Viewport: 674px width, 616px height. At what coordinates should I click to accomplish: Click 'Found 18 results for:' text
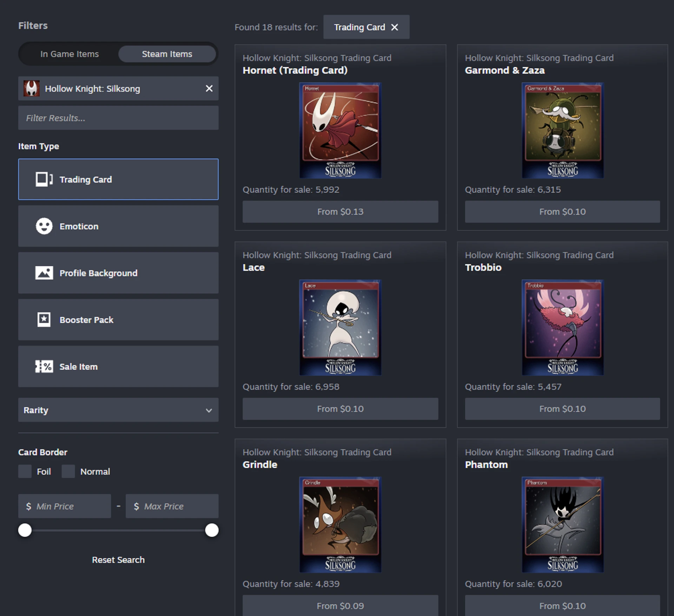coord(276,27)
